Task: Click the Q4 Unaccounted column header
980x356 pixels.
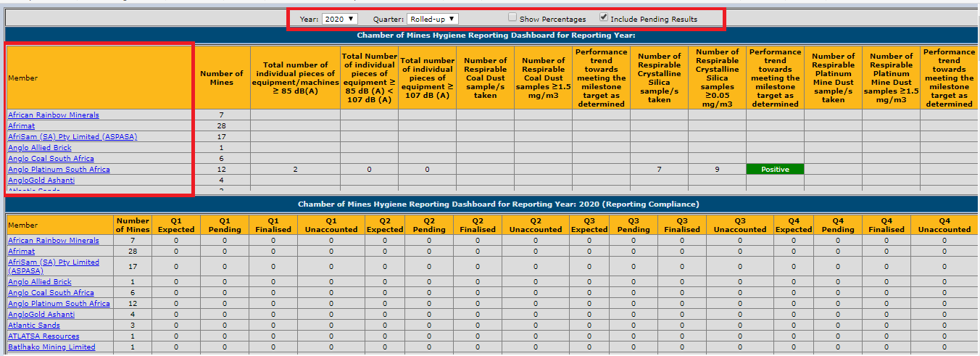Action: 944,225
